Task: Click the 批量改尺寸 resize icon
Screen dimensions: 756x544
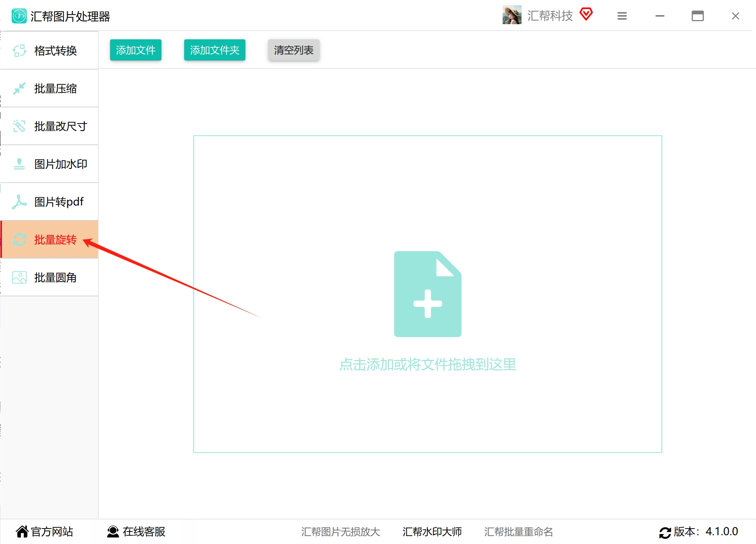Action: click(x=19, y=126)
